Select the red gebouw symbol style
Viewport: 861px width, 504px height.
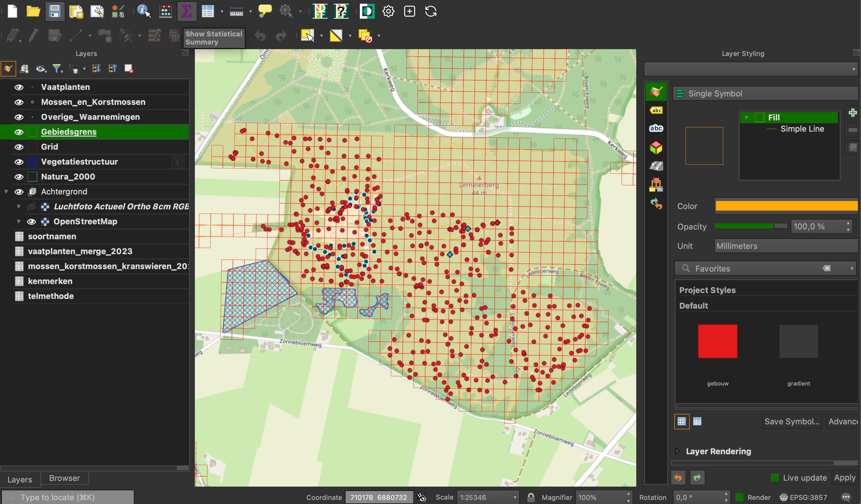click(717, 341)
